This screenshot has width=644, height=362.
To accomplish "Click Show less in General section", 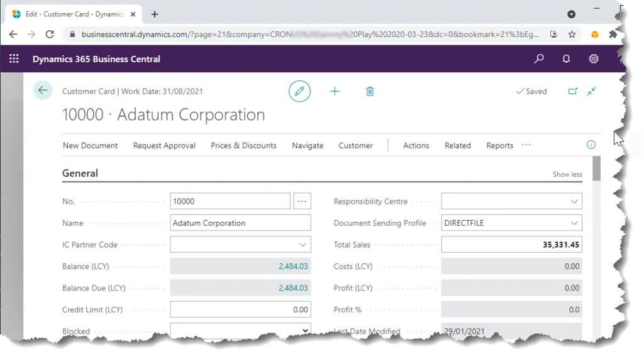I will (567, 175).
